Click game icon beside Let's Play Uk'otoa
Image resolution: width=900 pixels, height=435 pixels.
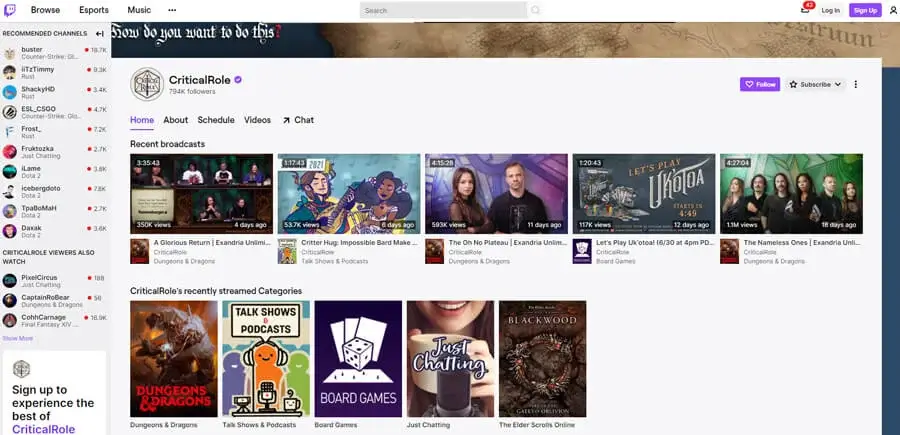pyautogui.click(x=582, y=251)
